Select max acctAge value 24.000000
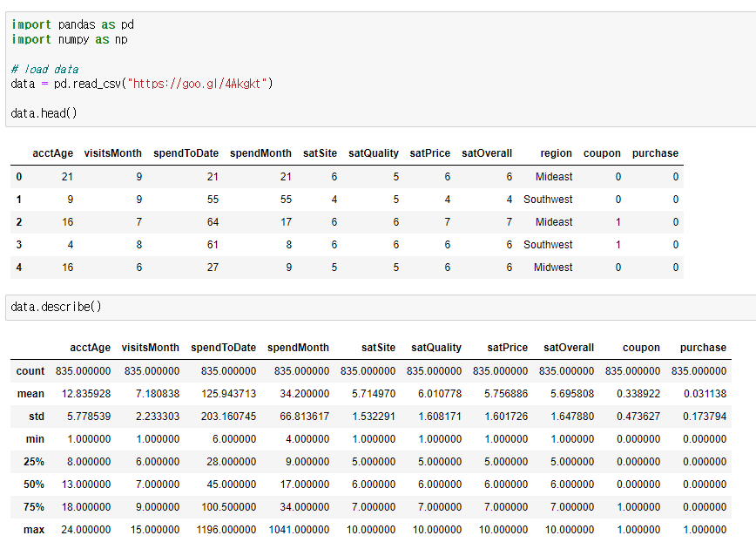756x549 pixels. pyautogui.click(x=86, y=530)
